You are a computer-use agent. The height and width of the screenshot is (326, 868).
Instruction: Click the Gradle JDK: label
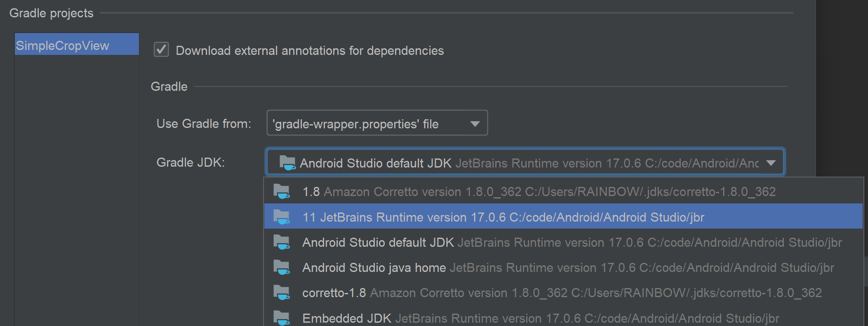[191, 163]
